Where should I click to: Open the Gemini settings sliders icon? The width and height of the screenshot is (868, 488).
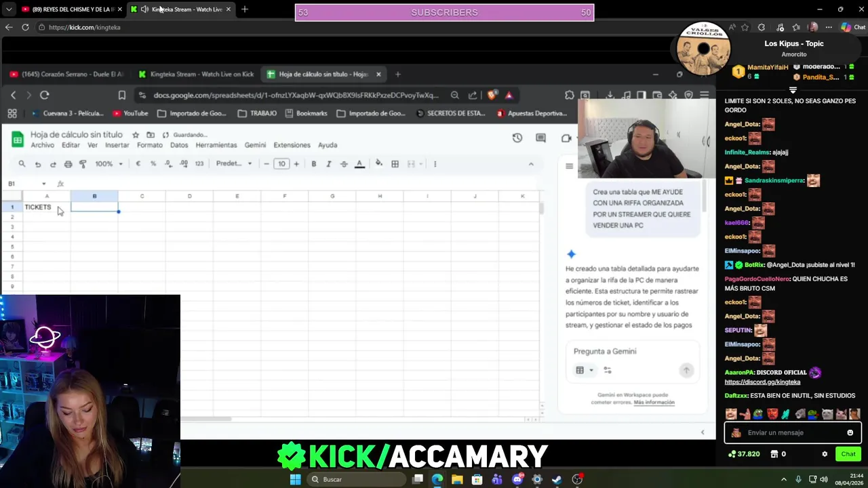(608, 370)
